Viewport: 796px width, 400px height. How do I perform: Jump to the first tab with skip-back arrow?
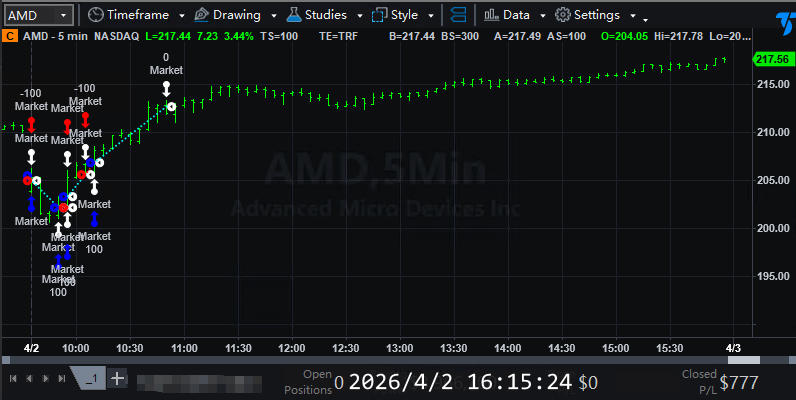click(13, 378)
